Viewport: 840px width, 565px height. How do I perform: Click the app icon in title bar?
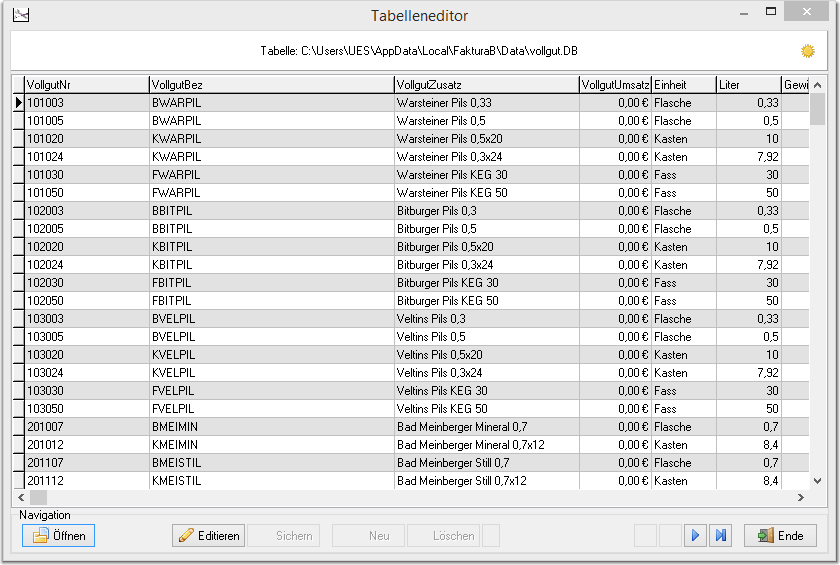tap(21, 15)
